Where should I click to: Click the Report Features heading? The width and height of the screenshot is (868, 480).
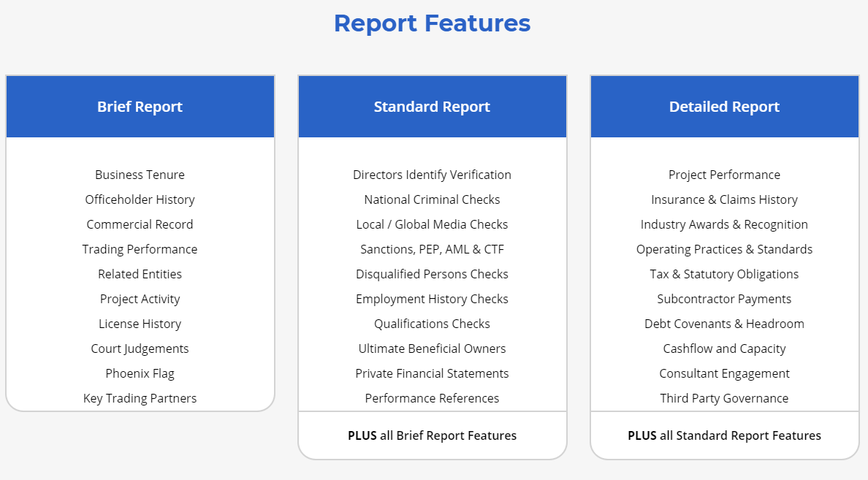432,23
